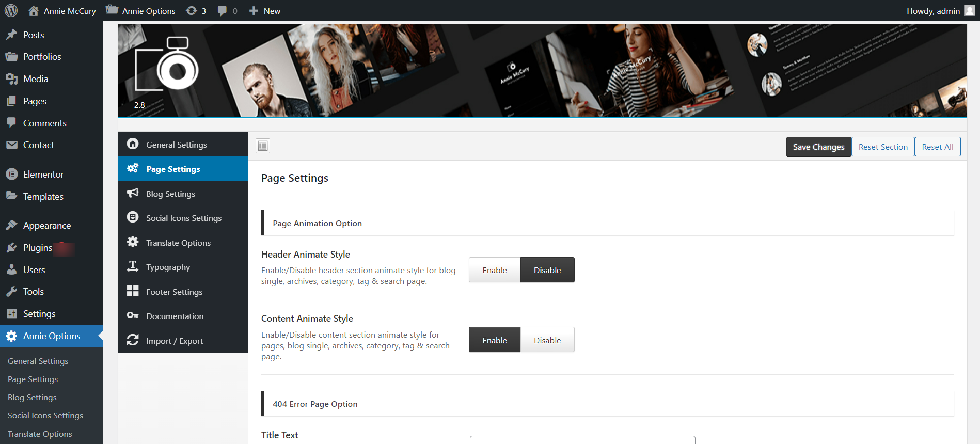Click the Save Changes button
The width and height of the screenshot is (980, 444).
(x=818, y=147)
